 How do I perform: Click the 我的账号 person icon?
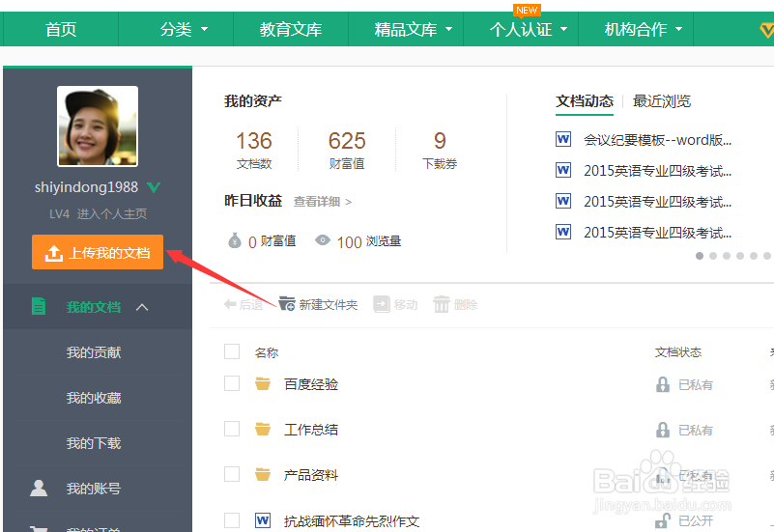pos(39,489)
